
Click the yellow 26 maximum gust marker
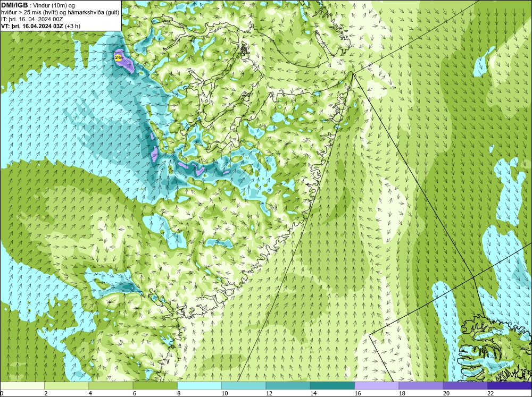pos(118,57)
